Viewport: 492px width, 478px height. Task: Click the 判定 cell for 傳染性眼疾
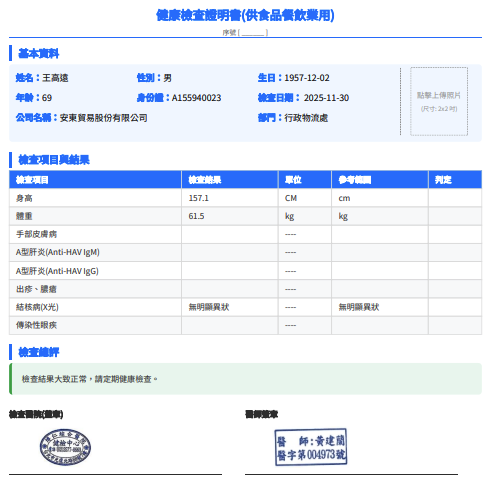coord(455,325)
